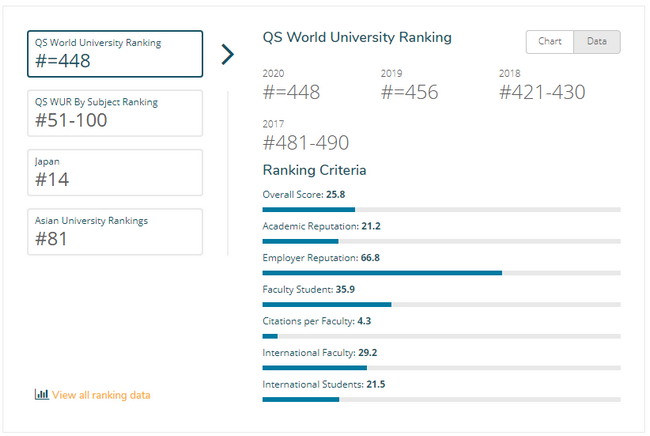Select the Asian University Rankings #81 card
This screenshot has width=650, height=436.
point(115,232)
